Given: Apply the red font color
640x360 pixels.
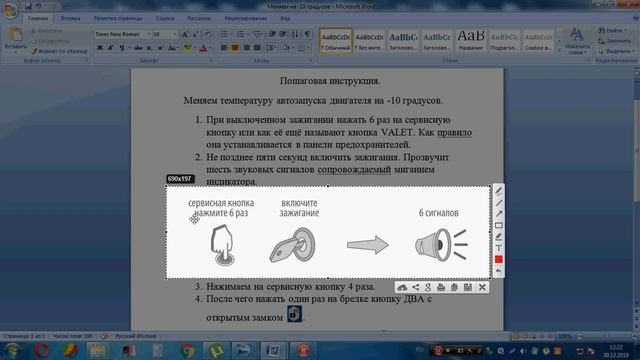Looking at the screenshot, I should (x=203, y=48).
